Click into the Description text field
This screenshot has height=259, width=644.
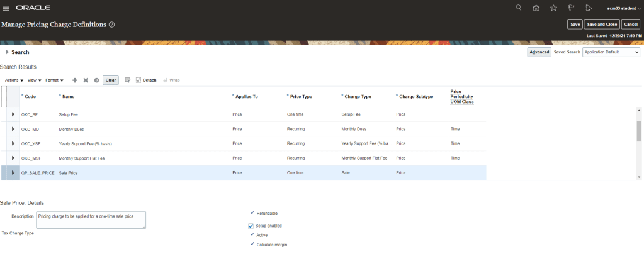point(91,219)
